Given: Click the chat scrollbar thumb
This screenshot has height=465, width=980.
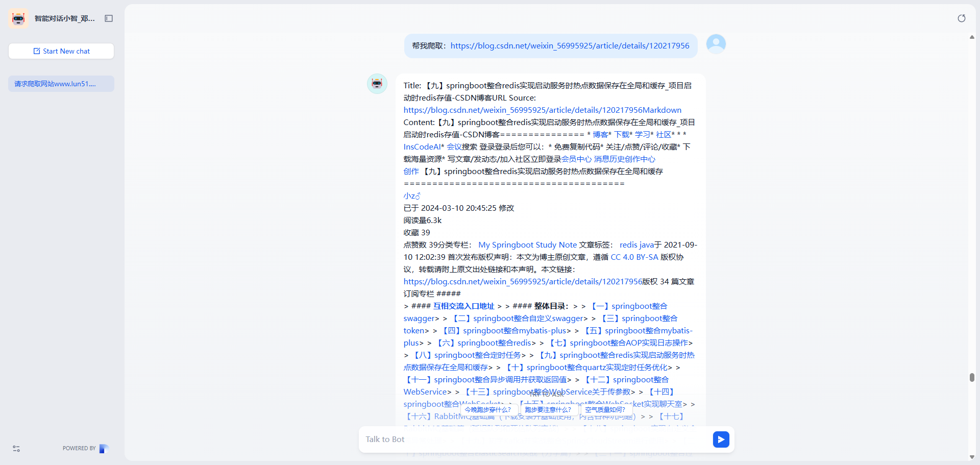Looking at the screenshot, I should (x=972, y=377).
